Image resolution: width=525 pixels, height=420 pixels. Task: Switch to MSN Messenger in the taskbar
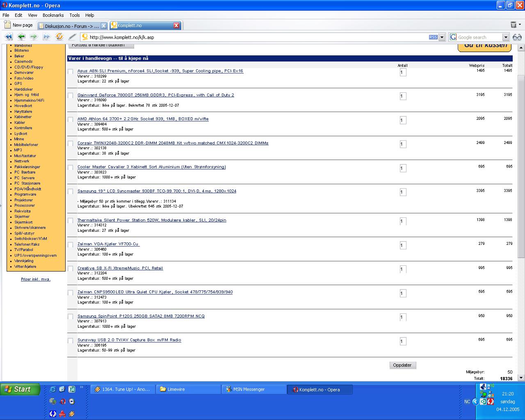pos(254,389)
